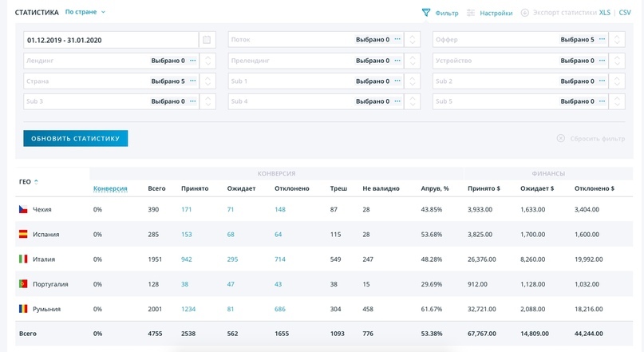
Task: Click the Конверсия column header link
Action: point(110,188)
